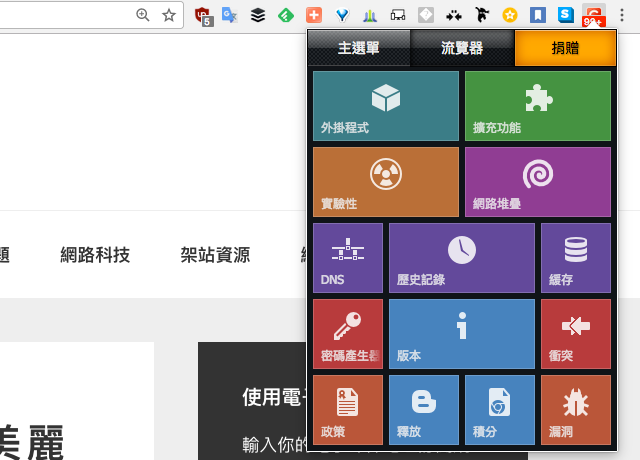Image resolution: width=640 pixels, height=460 pixels.
Task: Bookmark this page with star icon
Action: [x=169, y=15]
